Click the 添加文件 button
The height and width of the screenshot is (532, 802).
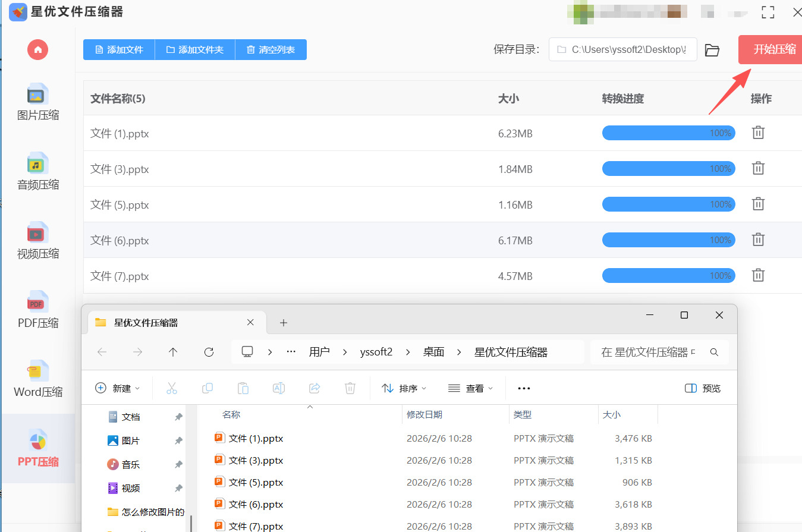[x=119, y=50]
